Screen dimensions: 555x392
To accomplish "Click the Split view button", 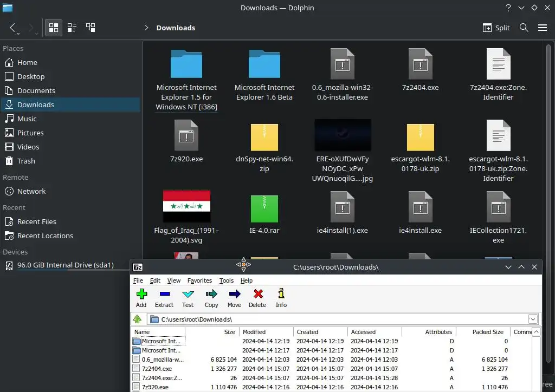I will click(x=496, y=28).
